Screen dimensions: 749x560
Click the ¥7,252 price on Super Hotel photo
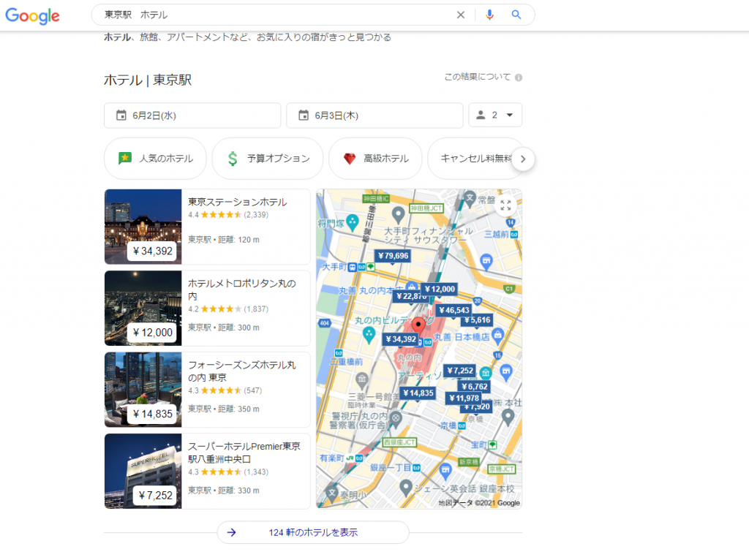coord(155,496)
